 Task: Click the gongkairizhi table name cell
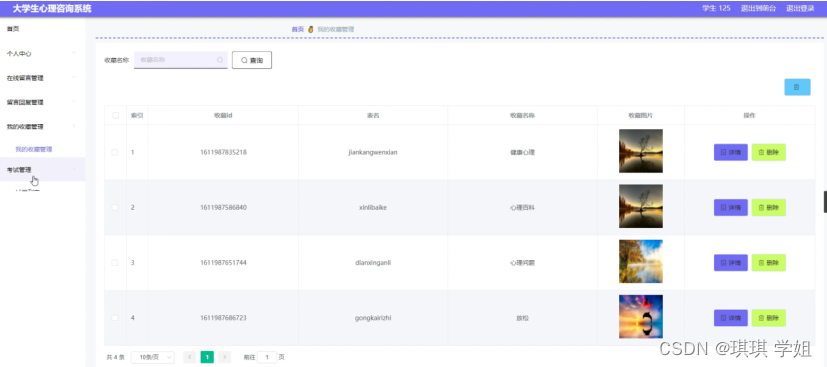pyautogui.click(x=373, y=317)
